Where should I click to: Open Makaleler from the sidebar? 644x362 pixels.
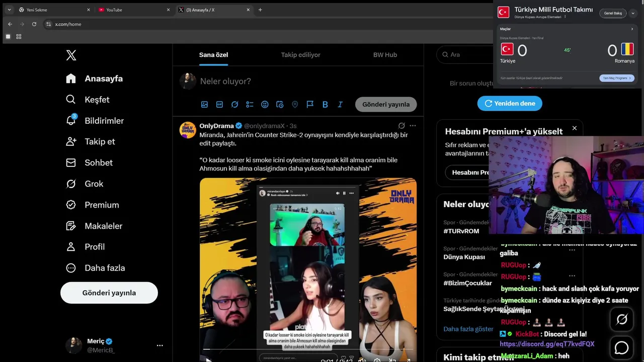pyautogui.click(x=94, y=226)
